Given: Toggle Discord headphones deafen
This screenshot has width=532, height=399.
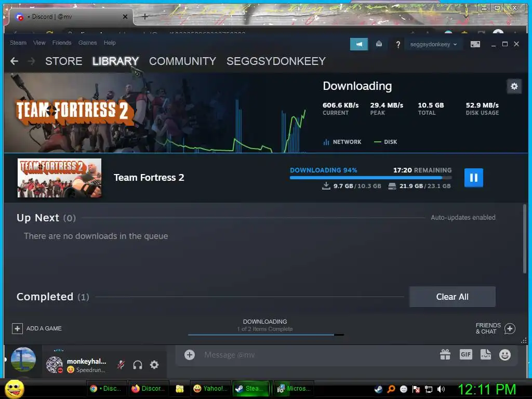Looking at the screenshot, I should (x=137, y=365).
